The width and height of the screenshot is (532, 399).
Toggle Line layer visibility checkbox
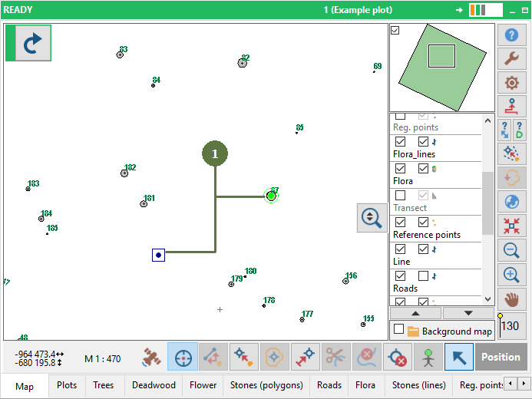tap(401, 249)
